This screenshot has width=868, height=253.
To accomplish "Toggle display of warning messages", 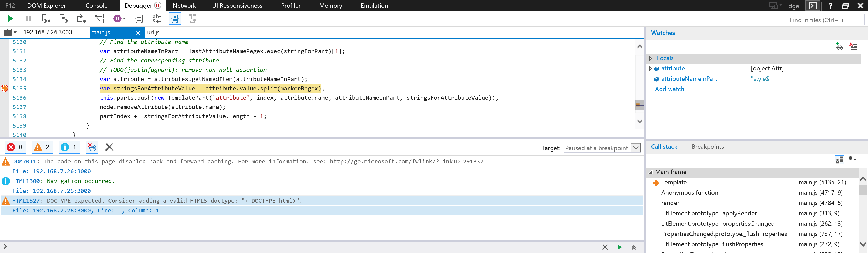I will click(x=42, y=147).
